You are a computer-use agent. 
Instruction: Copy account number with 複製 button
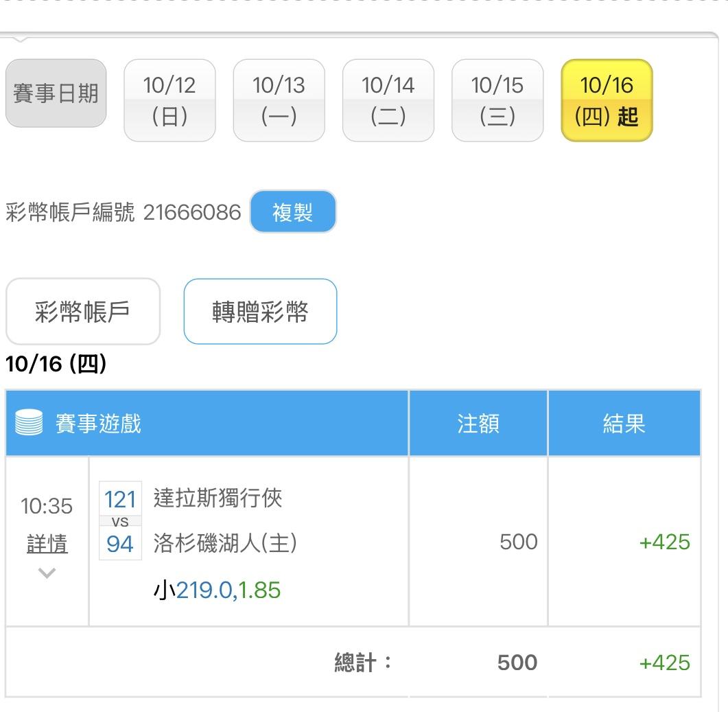point(292,212)
